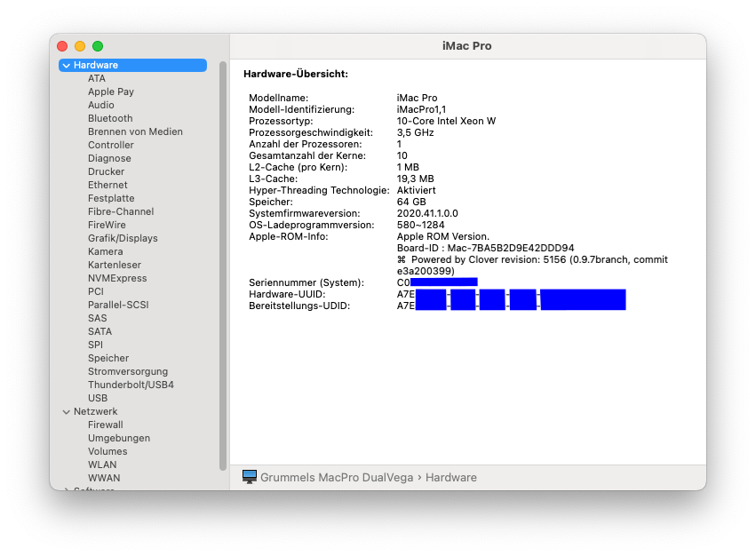Select Umgebungen in the sidebar
The image size is (756, 556).
(119, 439)
